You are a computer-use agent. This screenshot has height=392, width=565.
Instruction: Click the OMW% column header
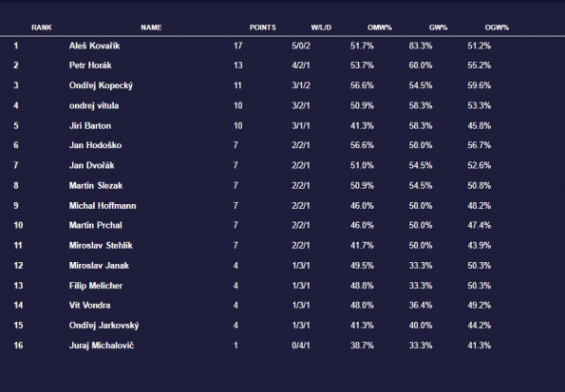click(380, 28)
